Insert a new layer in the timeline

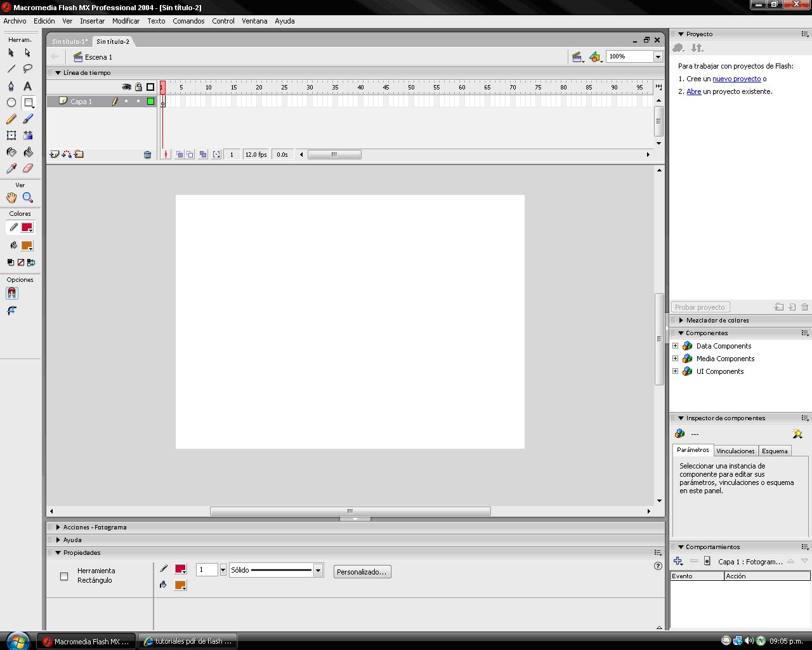pos(53,154)
